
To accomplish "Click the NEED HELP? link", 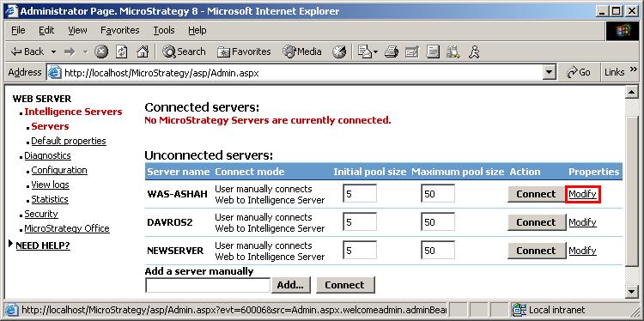I will (43, 245).
